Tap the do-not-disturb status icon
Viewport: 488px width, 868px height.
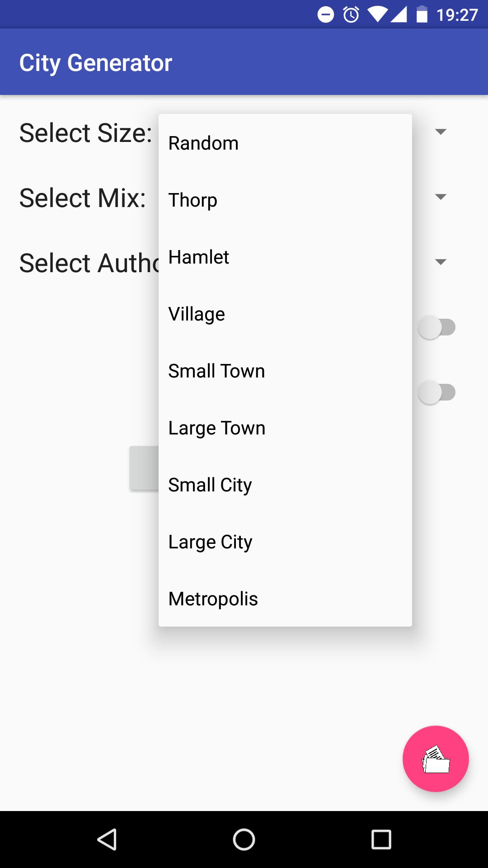point(326,15)
